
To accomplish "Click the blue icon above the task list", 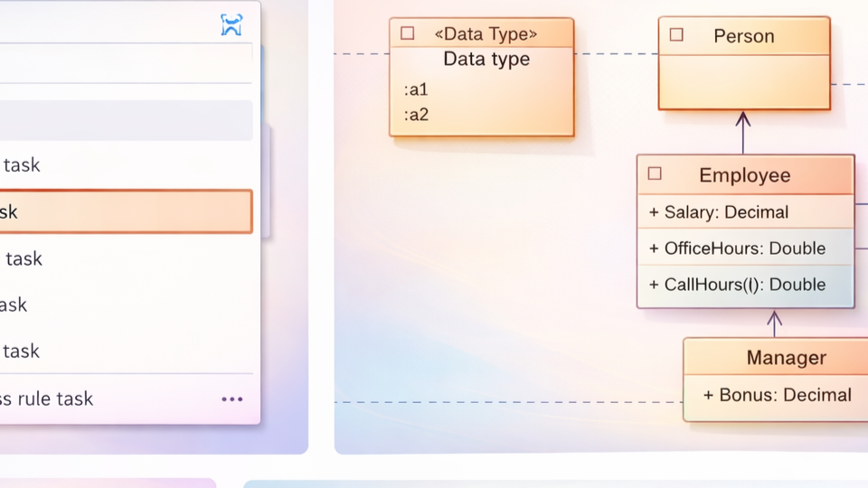I will [231, 25].
